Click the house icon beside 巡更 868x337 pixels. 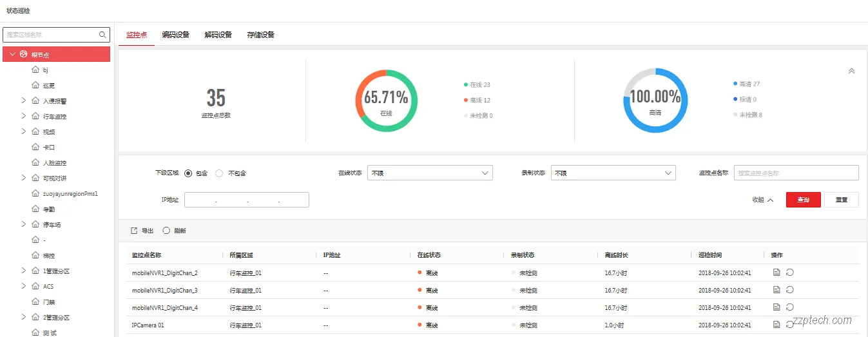[x=35, y=85]
